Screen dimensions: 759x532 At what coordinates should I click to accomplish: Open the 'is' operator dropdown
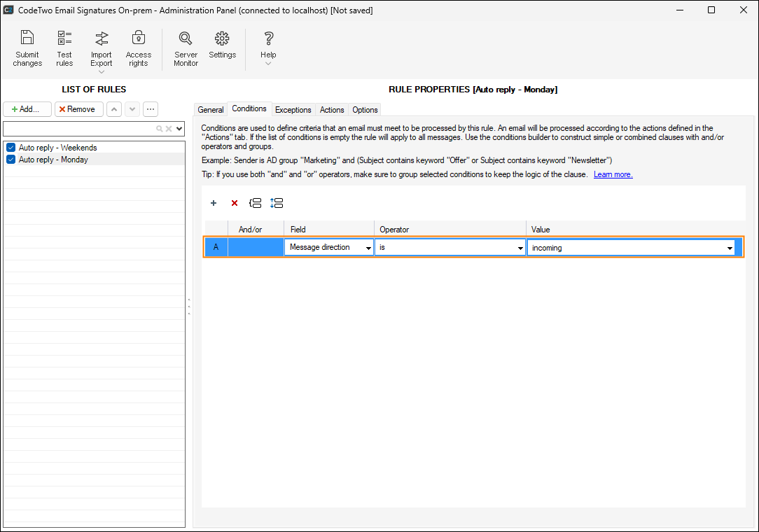pyautogui.click(x=520, y=248)
